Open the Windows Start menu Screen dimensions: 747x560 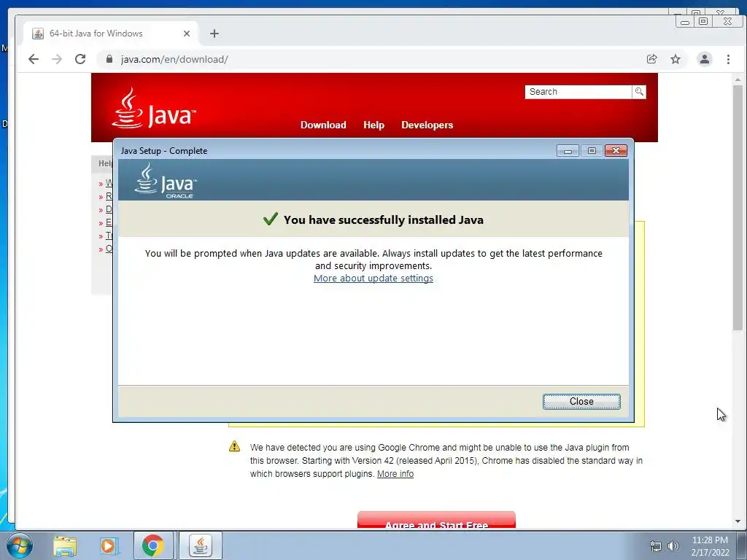point(20,545)
